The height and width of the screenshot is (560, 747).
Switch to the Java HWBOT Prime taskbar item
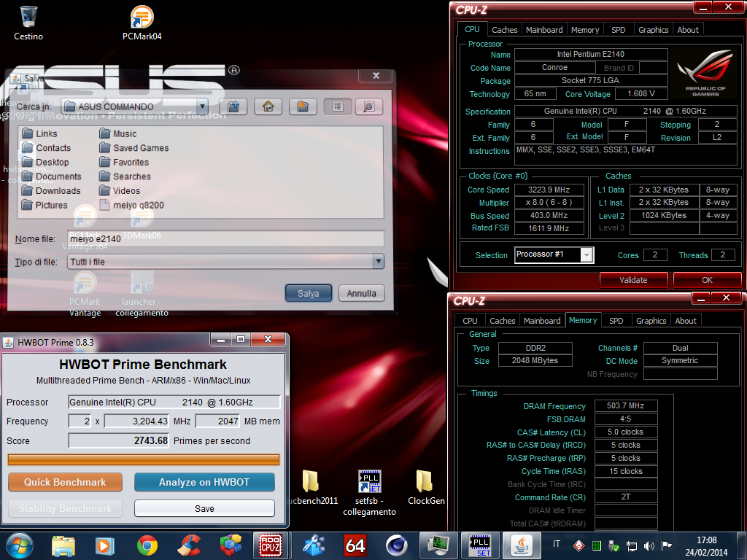pos(521,545)
